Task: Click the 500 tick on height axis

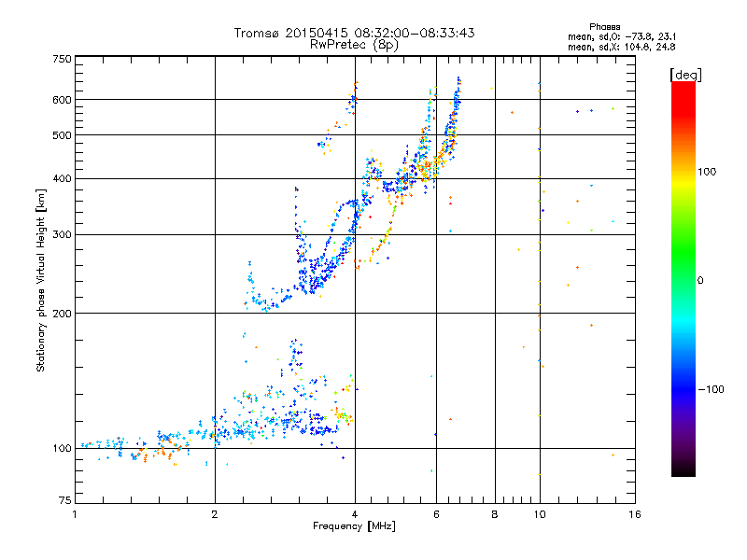Action: click(62, 134)
